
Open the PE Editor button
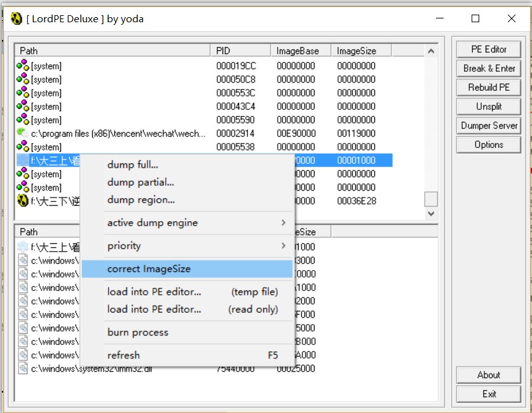click(488, 49)
